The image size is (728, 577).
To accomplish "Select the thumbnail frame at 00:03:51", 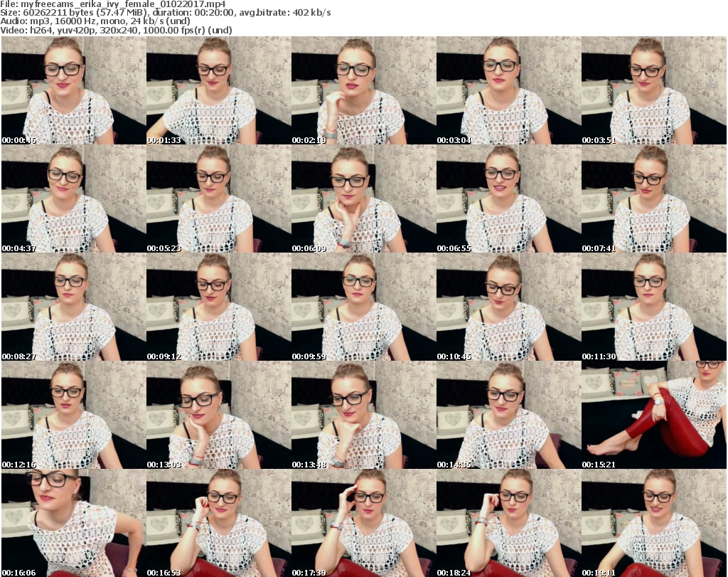I will 654,90.
